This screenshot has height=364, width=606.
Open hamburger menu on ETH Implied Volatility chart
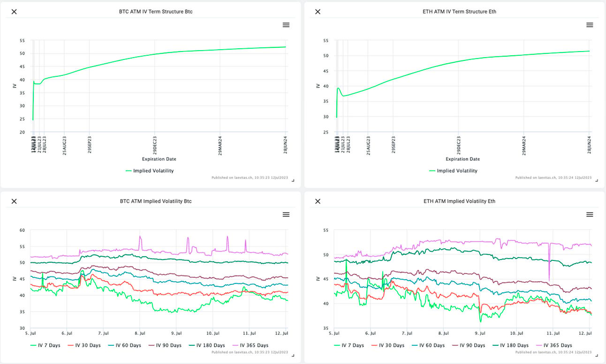(590, 214)
